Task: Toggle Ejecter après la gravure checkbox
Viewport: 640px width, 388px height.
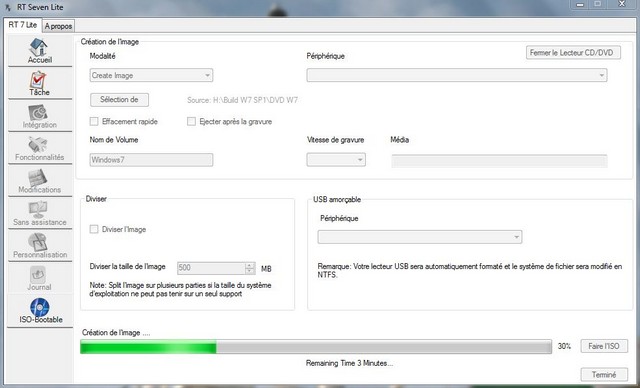Action: 191,122
